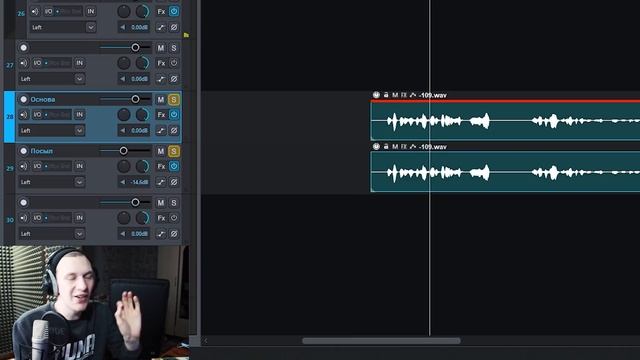
Task: Select the upper -109.wav clip name
Action: pos(433,95)
